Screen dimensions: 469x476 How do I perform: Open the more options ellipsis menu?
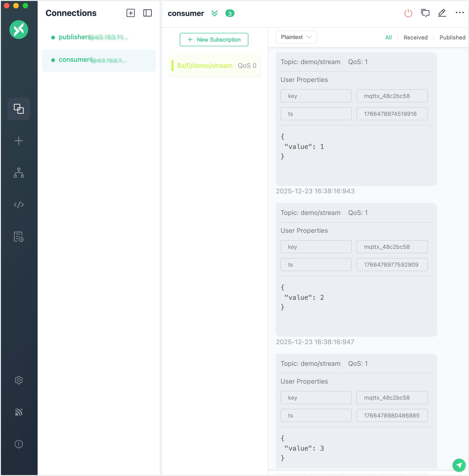459,12
